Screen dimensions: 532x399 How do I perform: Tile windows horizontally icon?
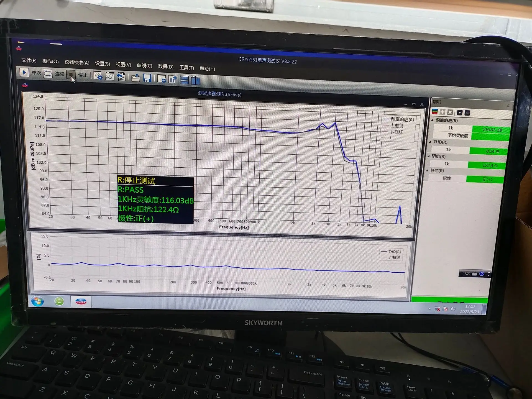coord(184,80)
